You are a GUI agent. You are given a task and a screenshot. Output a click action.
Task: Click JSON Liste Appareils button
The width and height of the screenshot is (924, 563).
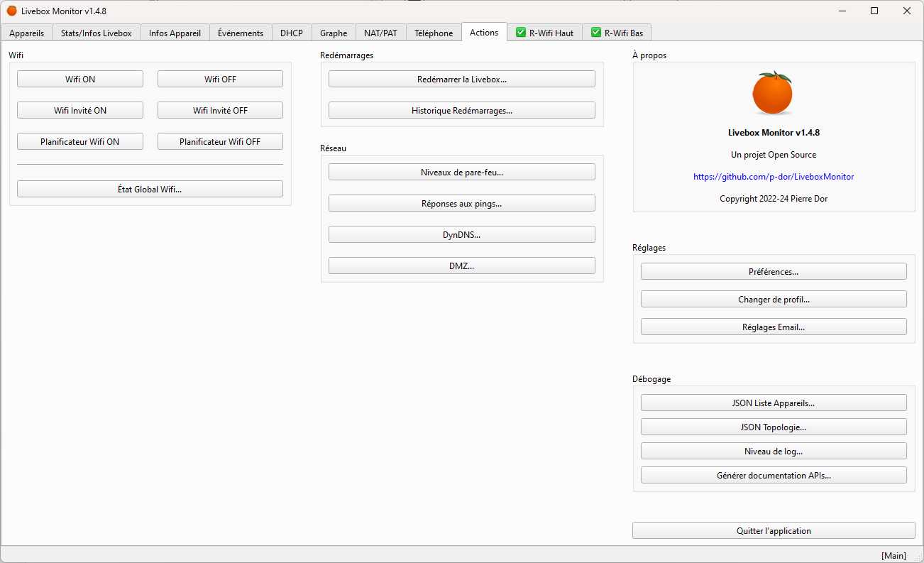pos(774,403)
